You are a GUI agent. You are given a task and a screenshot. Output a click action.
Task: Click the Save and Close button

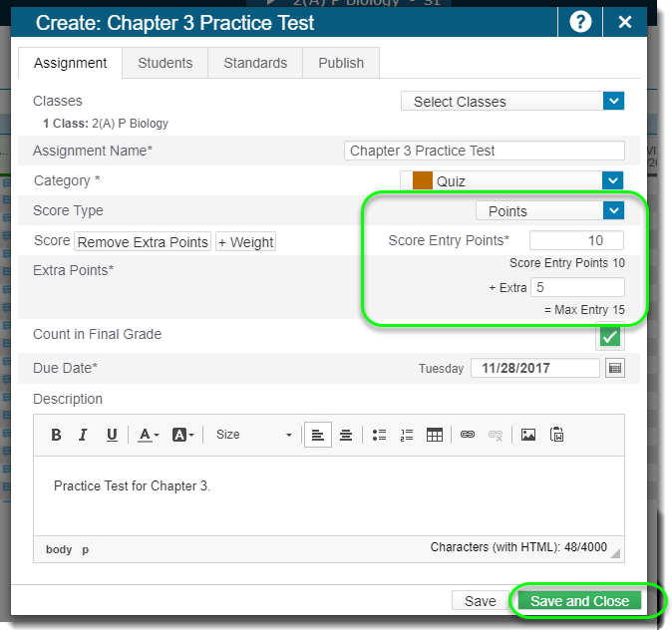point(579,601)
